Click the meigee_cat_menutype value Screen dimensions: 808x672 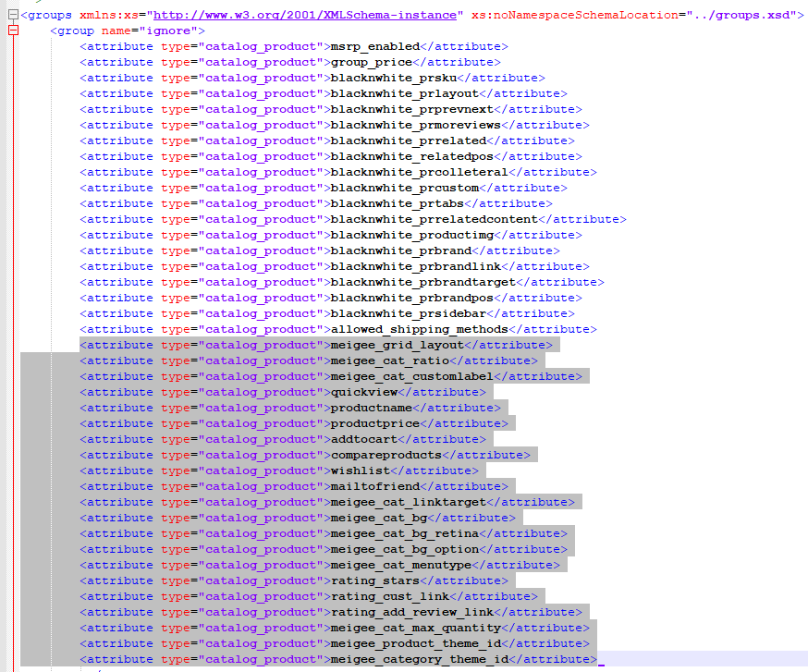tap(401, 566)
